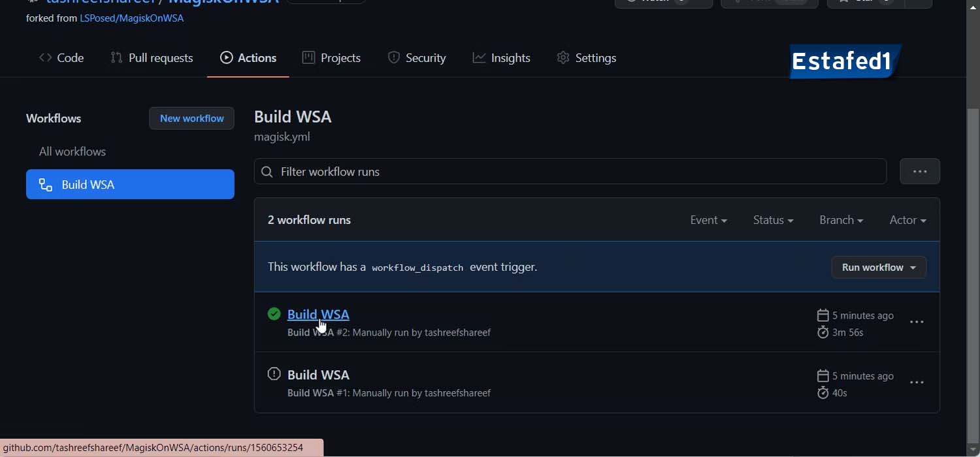
Task: Expand the Event filter dropdown
Action: pos(708,220)
